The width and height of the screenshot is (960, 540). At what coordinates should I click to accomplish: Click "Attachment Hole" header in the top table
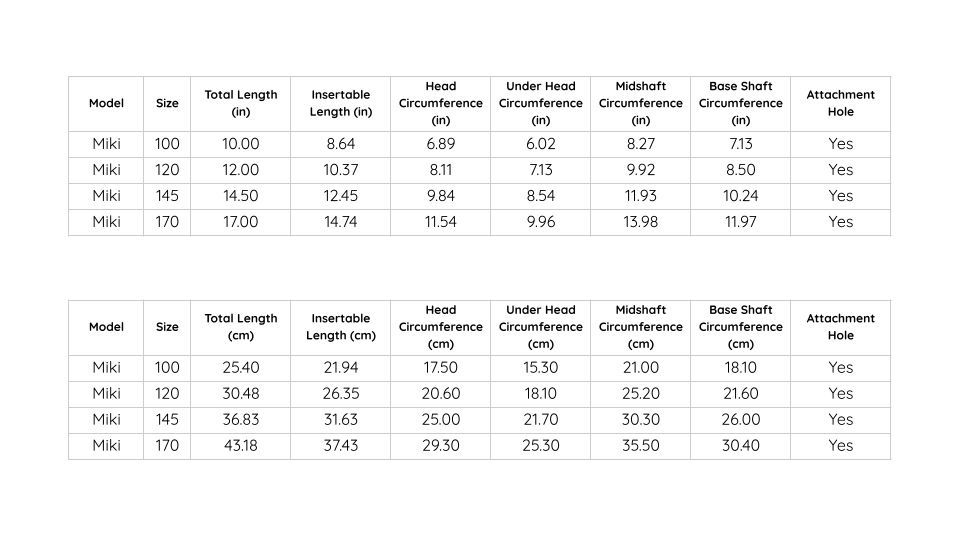(841, 103)
